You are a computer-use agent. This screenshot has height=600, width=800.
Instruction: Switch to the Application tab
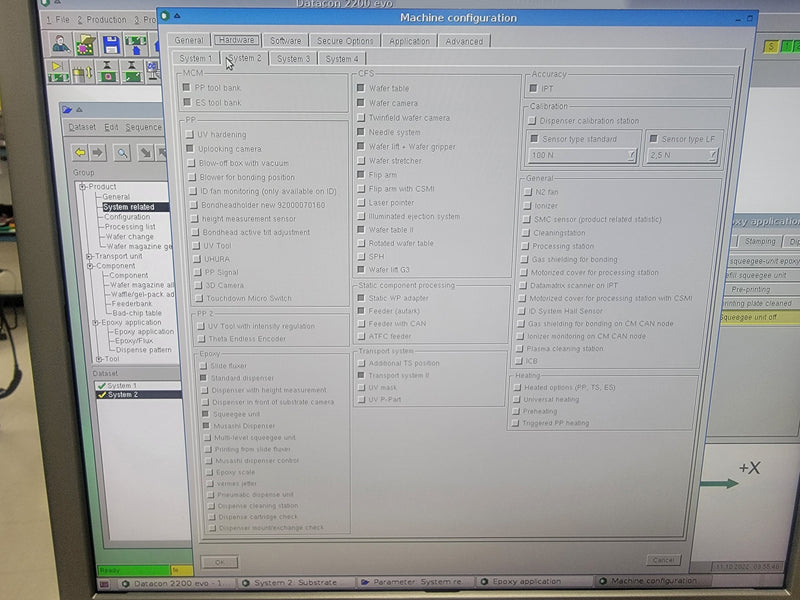[409, 41]
